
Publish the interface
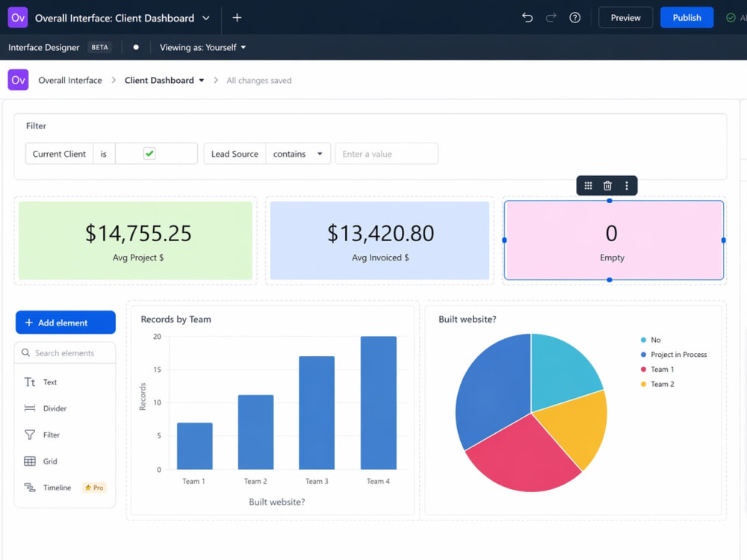[686, 18]
